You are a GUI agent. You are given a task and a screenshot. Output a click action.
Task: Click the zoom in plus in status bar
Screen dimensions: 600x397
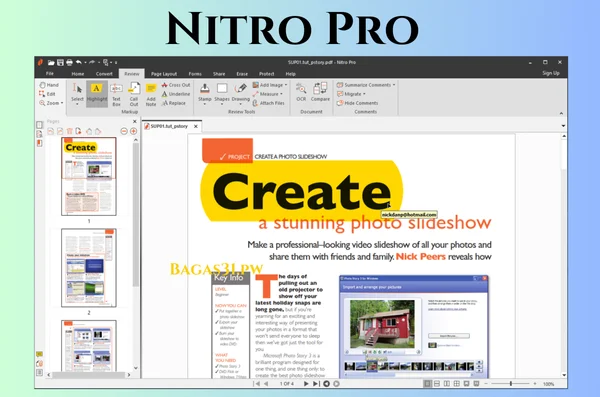tap(535, 384)
